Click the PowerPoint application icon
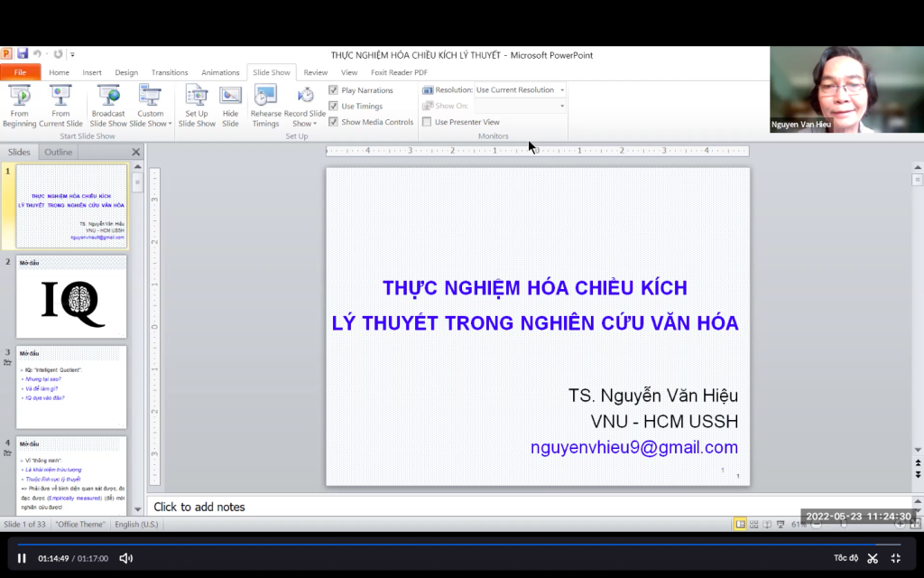The width and height of the screenshot is (924, 578). [6, 53]
